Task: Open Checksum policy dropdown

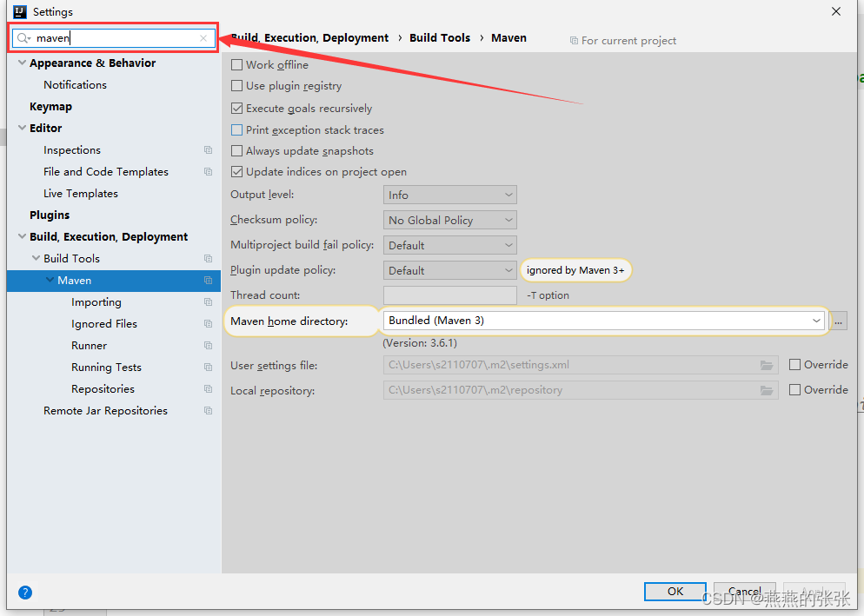Action: tap(450, 221)
